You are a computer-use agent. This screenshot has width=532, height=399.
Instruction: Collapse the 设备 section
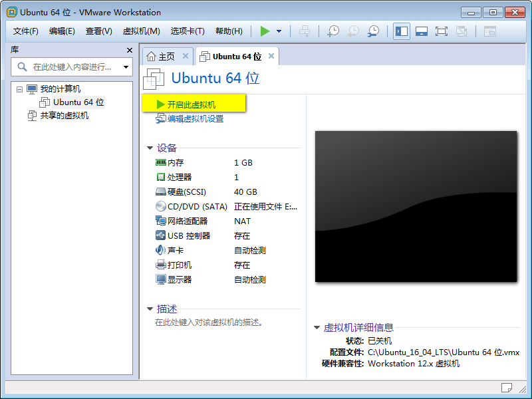(x=150, y=148)
